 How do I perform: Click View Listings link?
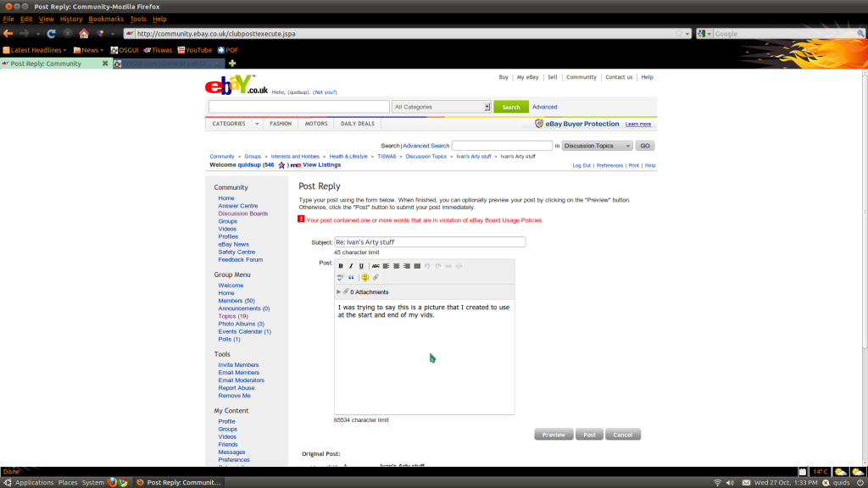click(321, 165)
